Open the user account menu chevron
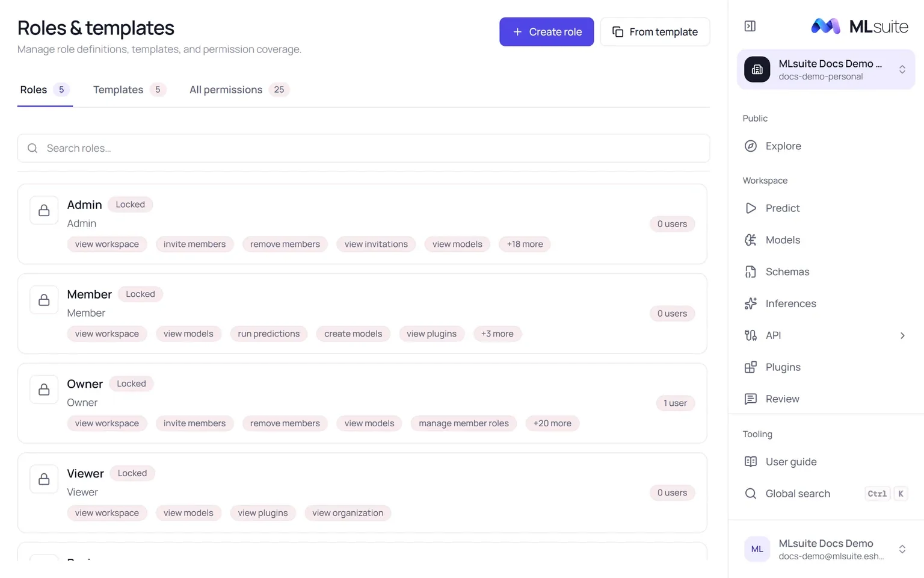The image size is (924, 578). point(902,549)
